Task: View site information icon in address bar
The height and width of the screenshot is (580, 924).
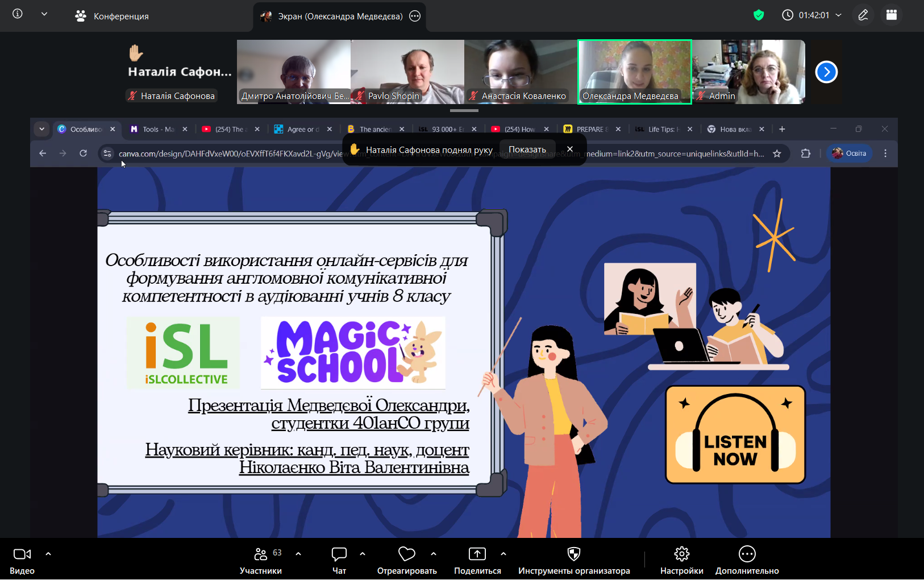Action: coord(107,154)
